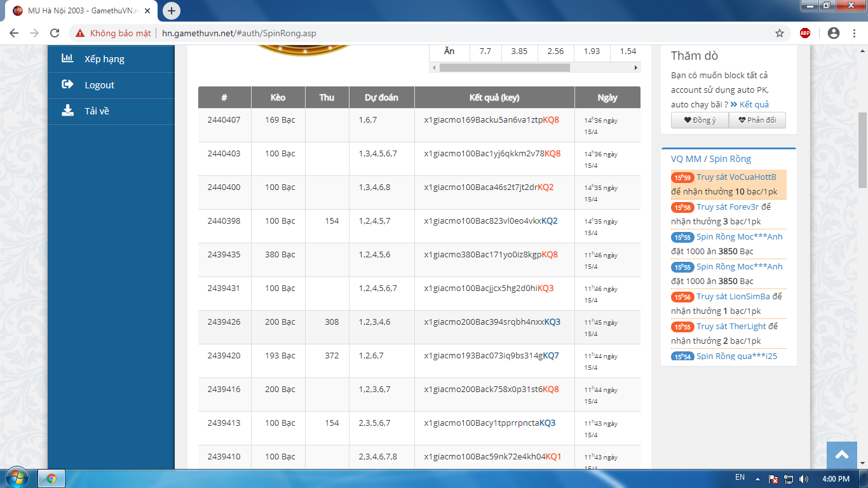This screenshot has height=488, width=868.
Task: Open the poll Kết quả link
Action: (x=754, y=104)
